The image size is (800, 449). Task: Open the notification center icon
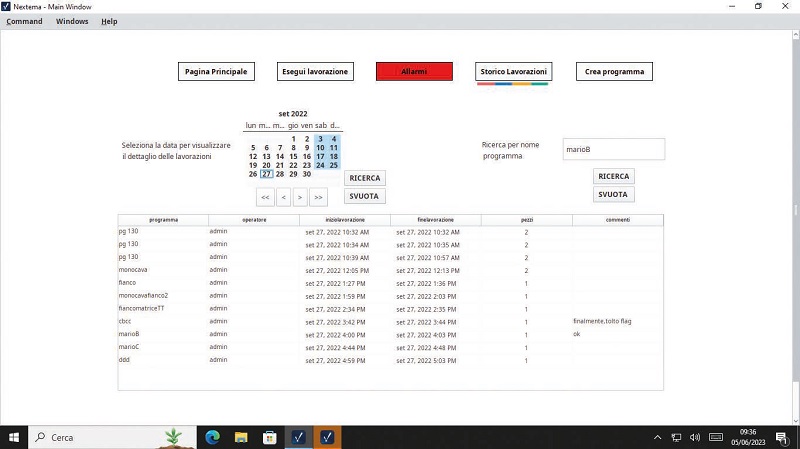pos(782,437)
